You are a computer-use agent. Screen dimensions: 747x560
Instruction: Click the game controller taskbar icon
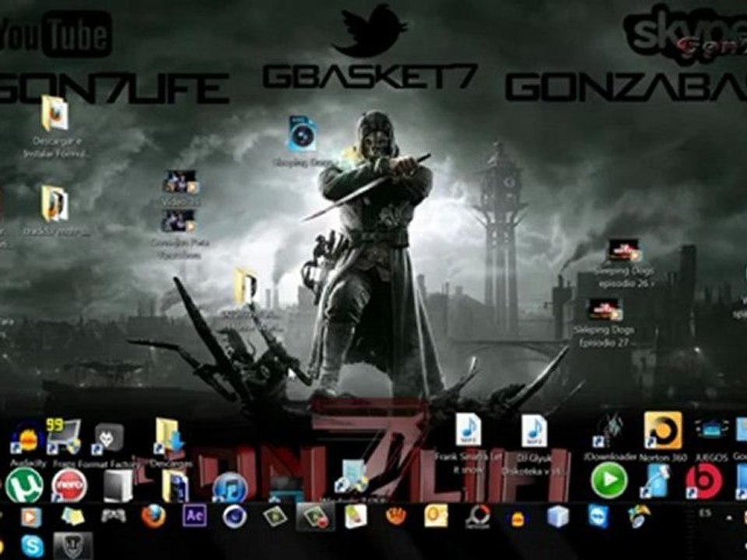click(x=114, y=516)
